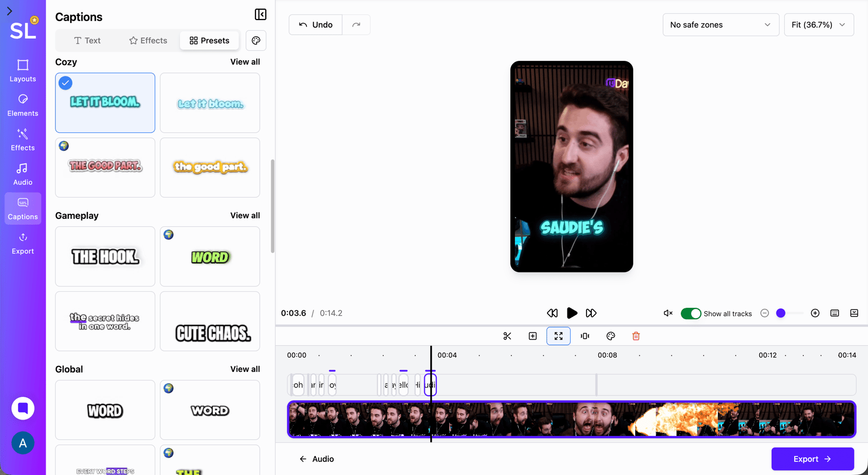Click the trim/align clip icon

[x=585, y=336]
